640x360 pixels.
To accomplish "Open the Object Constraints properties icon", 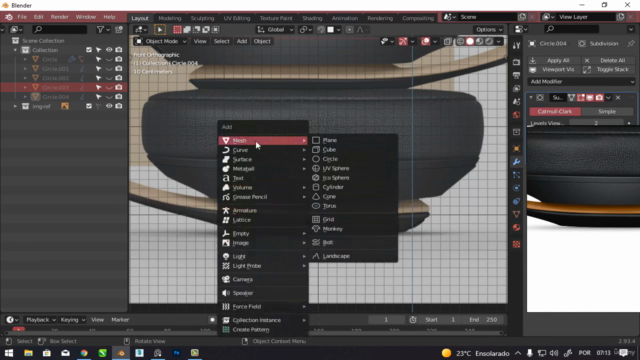I will click(516, 201).
